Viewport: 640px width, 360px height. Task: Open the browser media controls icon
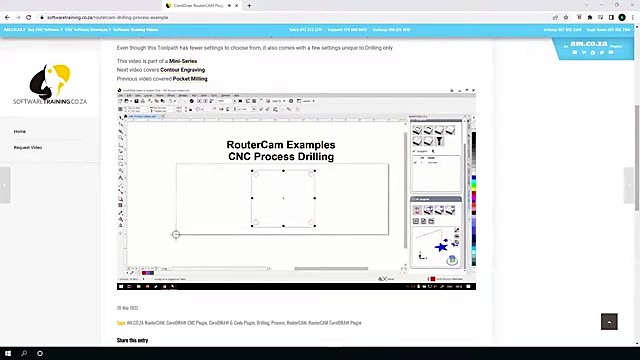click(600, 18)
